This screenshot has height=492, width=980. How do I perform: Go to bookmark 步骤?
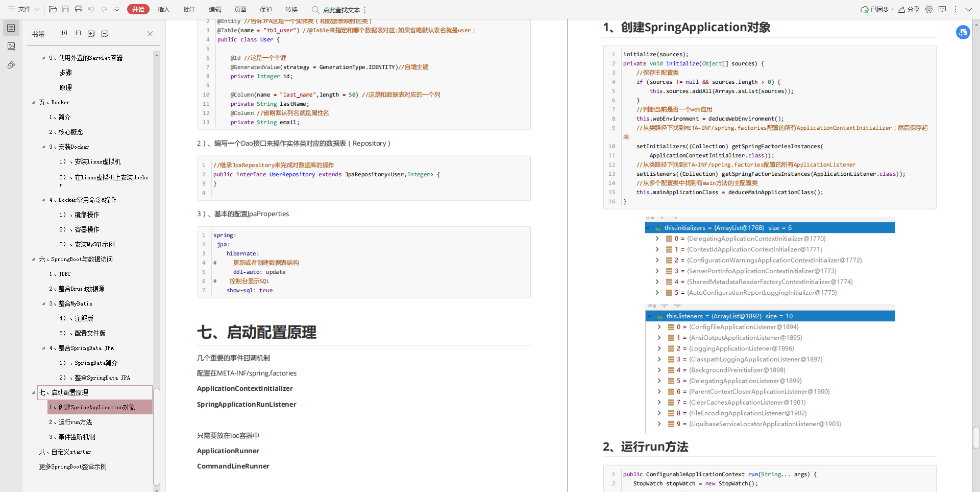[x=66, y=73]
